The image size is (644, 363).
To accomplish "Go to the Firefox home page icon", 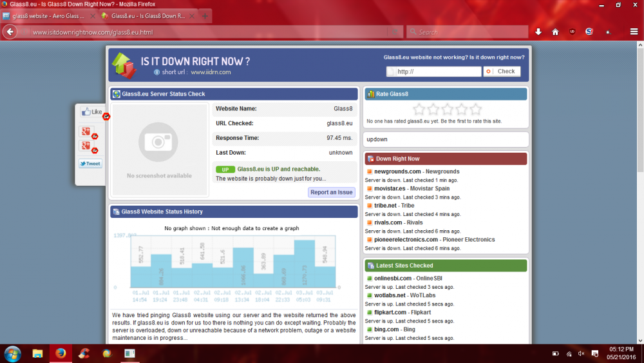I will (555, 32).
